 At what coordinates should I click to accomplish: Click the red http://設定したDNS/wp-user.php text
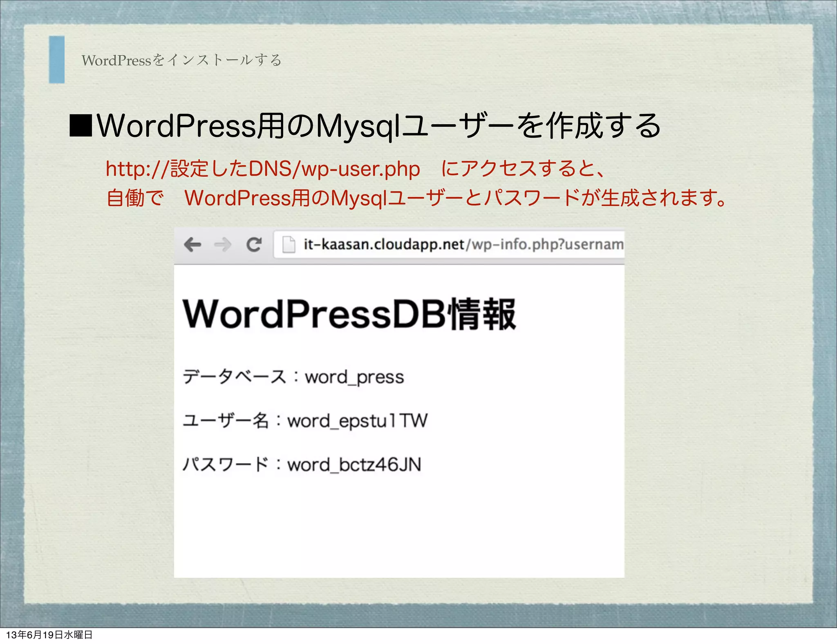[x=263, y=169]
